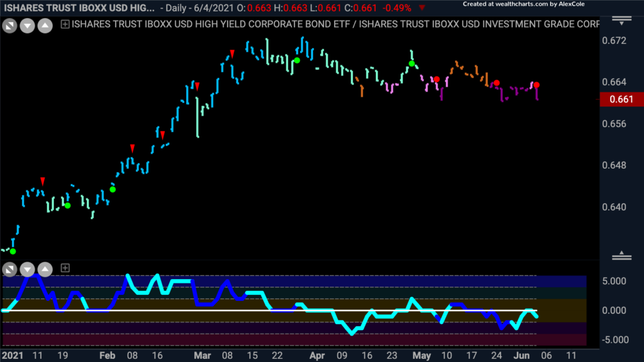Click the ISHARES TRUST IBOXX USD HIG... symbol title

(79, 8)
